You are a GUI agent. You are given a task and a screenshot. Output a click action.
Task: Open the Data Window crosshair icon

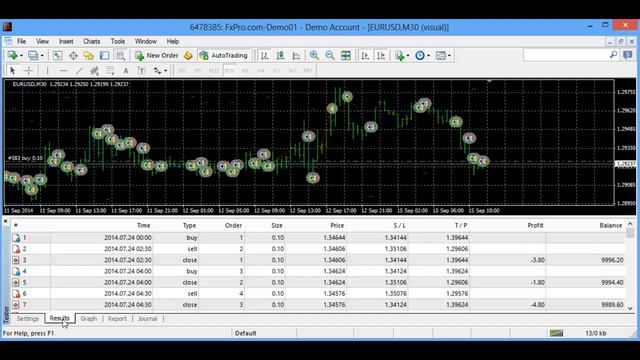pyautogui.click(x=73, y=56)
